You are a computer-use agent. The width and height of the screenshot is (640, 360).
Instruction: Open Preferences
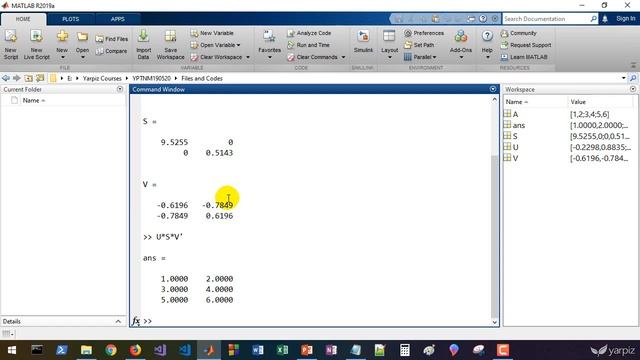pyautogui.click(x=424, y=33)
